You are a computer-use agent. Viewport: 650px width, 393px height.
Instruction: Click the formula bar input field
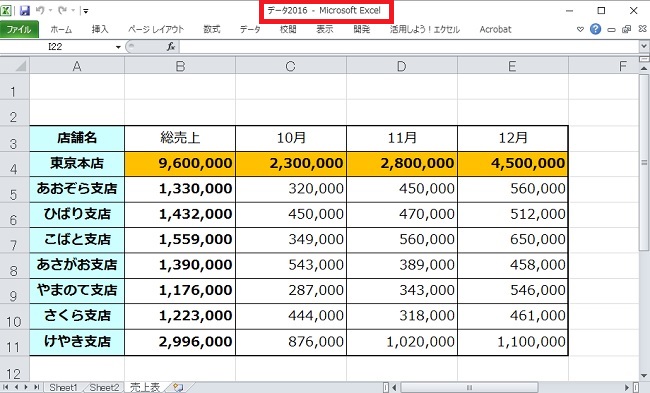pos(409,46)
